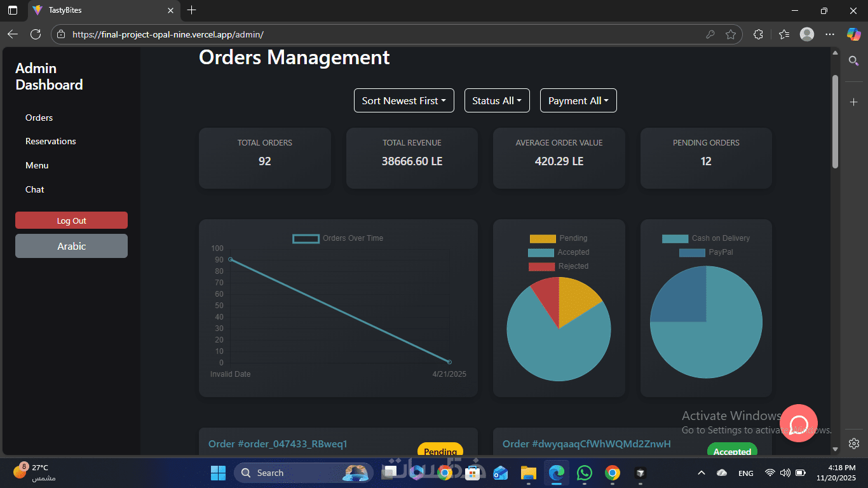
Task: Open the Sort Newest First dropdown
Action: (404, 100)
